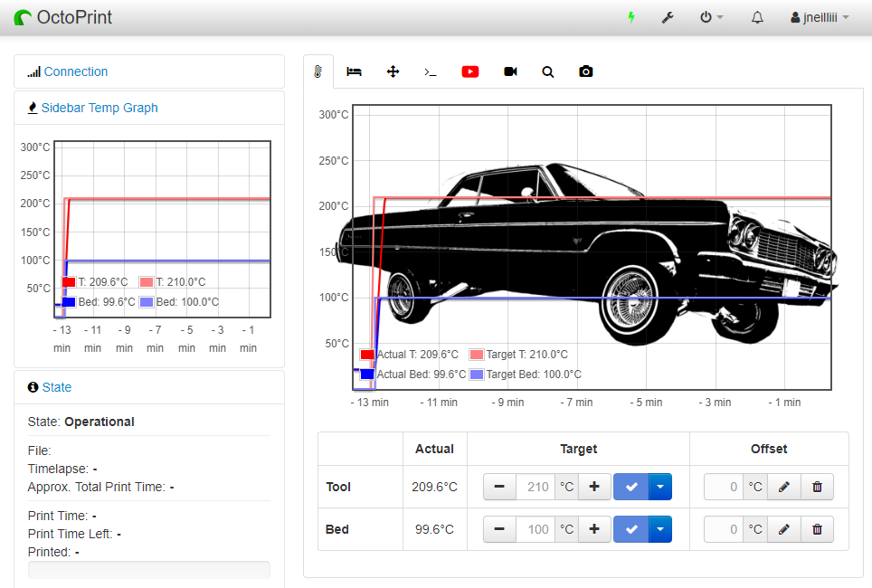Screen dimensions: 872x588
Task: Click the Tool offset input field
Action: click(724, 487)
